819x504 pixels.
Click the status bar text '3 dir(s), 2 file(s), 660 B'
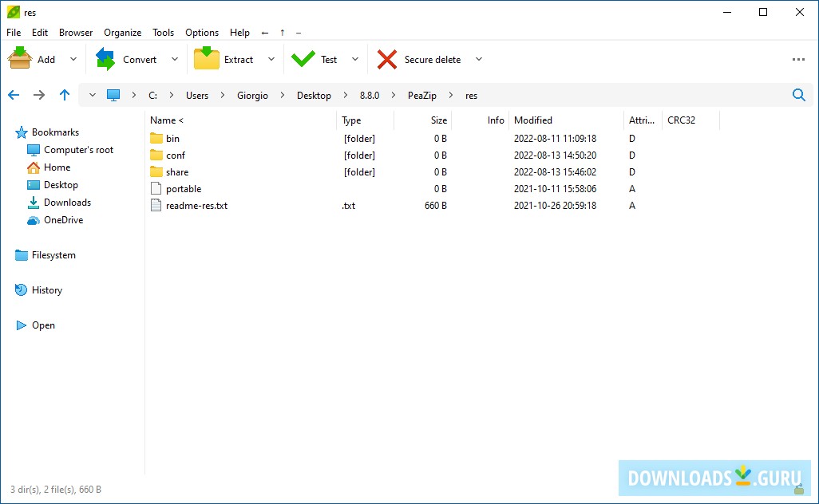(56, 490)
